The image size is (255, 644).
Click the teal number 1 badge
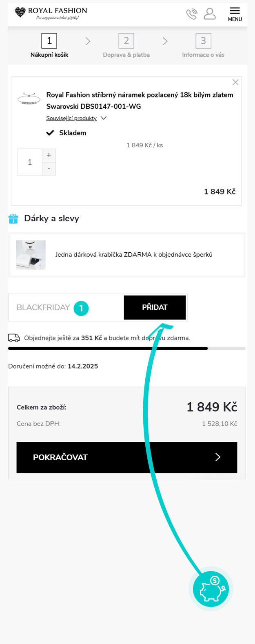point(81,308)
